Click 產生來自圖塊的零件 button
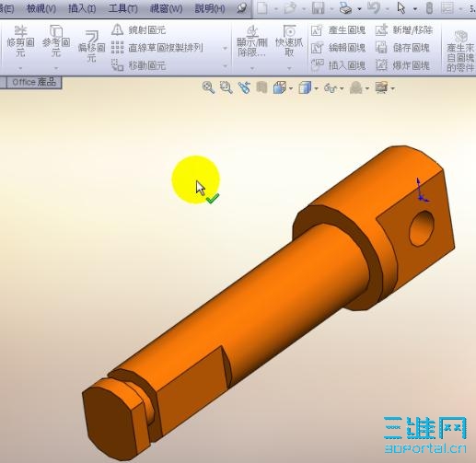Screen dimensions: 476x463 point(460,52)
